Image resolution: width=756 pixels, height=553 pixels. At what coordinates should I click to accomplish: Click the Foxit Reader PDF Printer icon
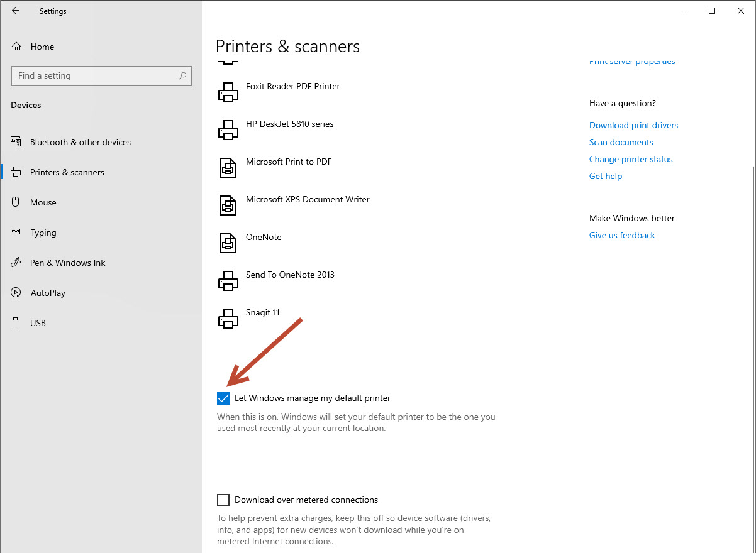coord(228,93)
